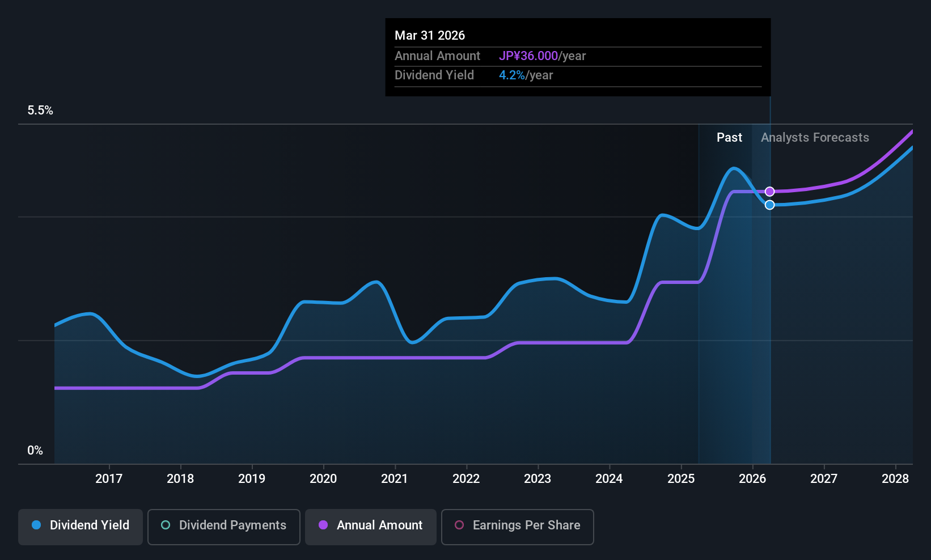Click the JP¥36.000/year tooltip value

pos(542,56)
